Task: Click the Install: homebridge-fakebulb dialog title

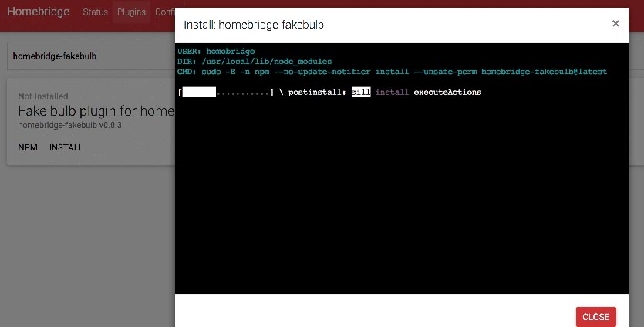Action: click(x=254, y=25)
